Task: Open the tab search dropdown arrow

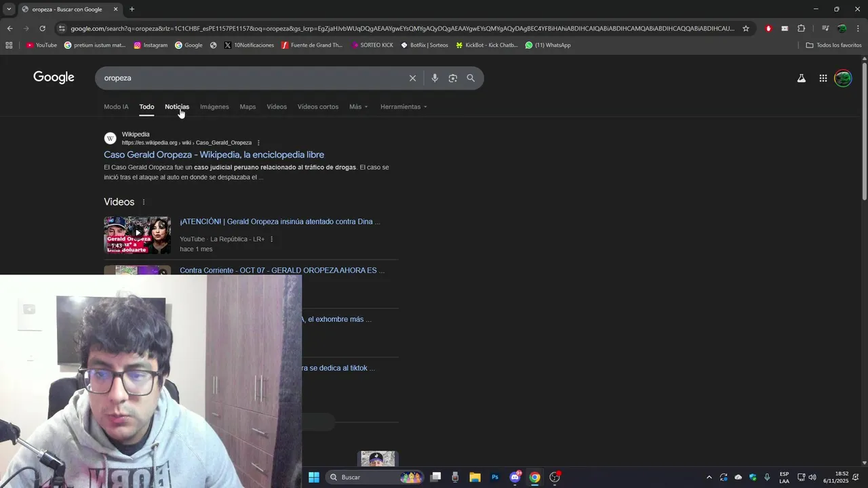Action: tap(9, 9)
